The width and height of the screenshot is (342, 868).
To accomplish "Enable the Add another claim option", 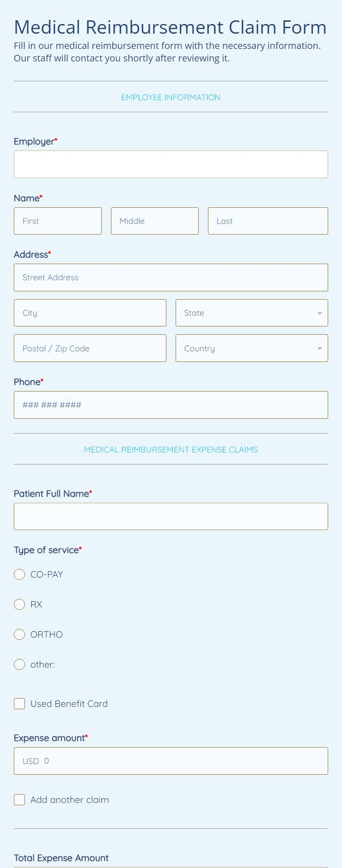I will pyautogui.click(x=19, y=799).
